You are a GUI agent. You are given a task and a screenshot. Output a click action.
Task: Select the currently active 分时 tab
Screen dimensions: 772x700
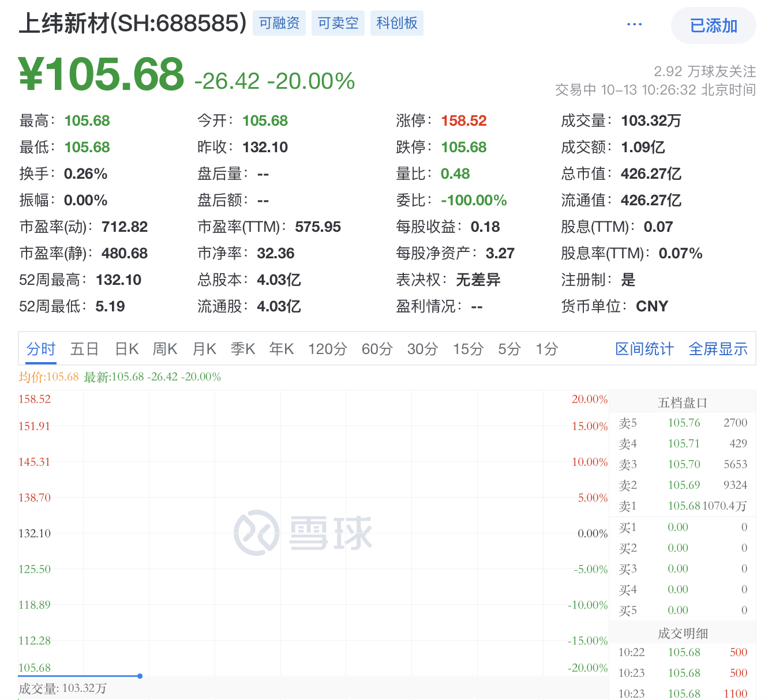(40, 349)
